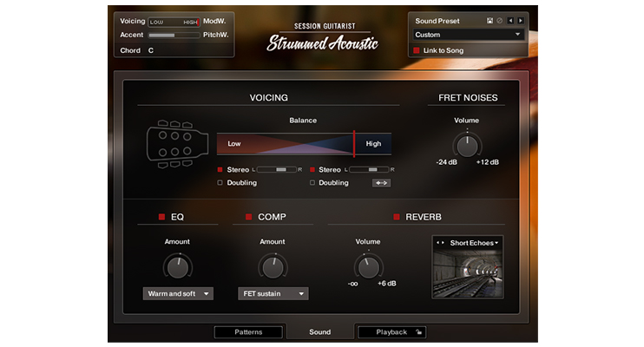Enable Doubling for the High voicing
644x347 pixels.
coord(312,183)
